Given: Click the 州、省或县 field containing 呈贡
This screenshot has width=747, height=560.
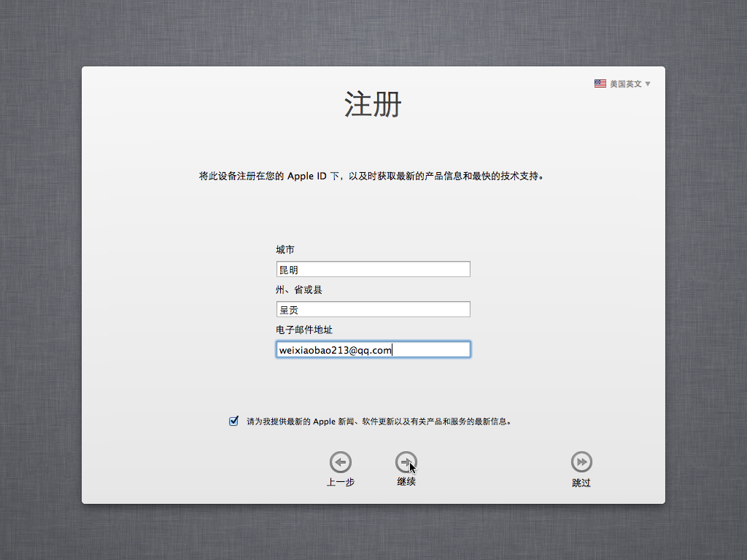Looking at the screenshot, I should click(x=373, y=310).
